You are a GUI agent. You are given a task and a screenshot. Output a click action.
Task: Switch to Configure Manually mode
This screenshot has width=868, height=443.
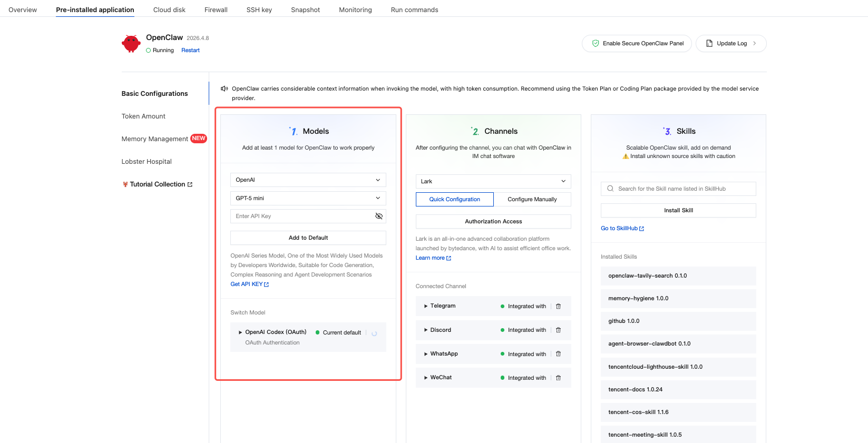pyautogui.click(x=532, y=199)
